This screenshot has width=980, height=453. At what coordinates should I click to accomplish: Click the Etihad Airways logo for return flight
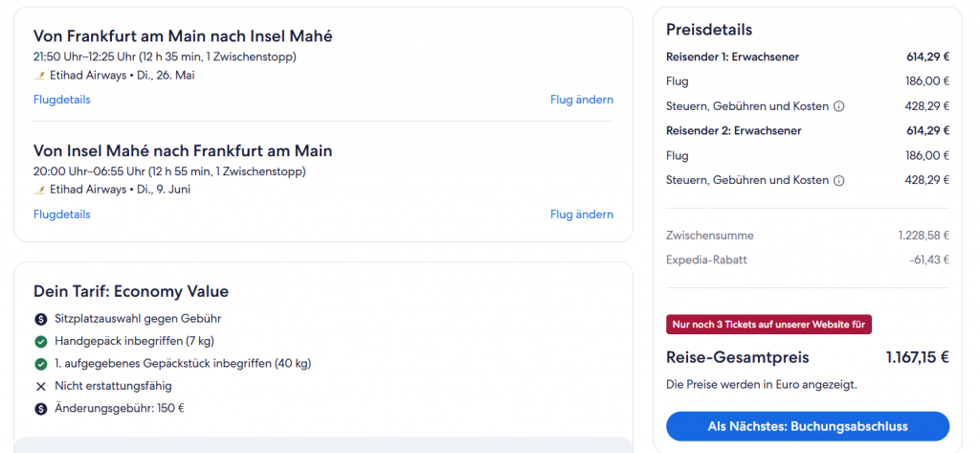coord(39,190)
